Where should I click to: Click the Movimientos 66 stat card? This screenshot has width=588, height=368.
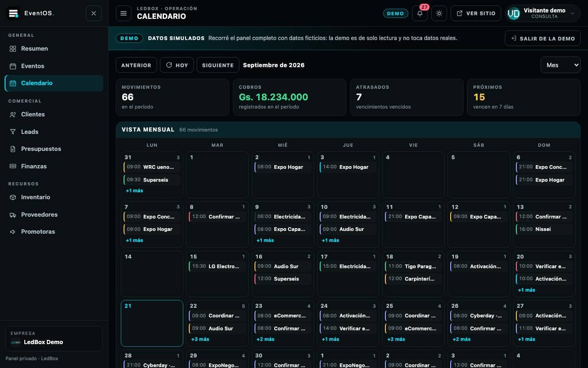click(172, 97)
